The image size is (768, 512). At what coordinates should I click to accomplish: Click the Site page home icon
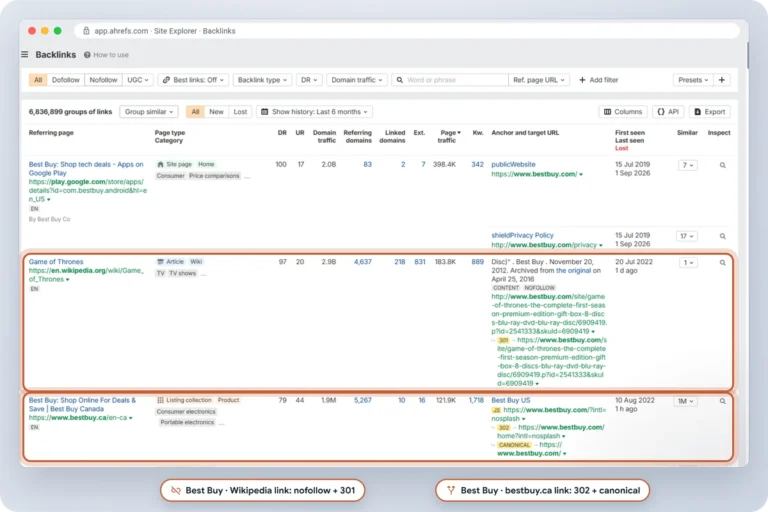tap(160, 164)
